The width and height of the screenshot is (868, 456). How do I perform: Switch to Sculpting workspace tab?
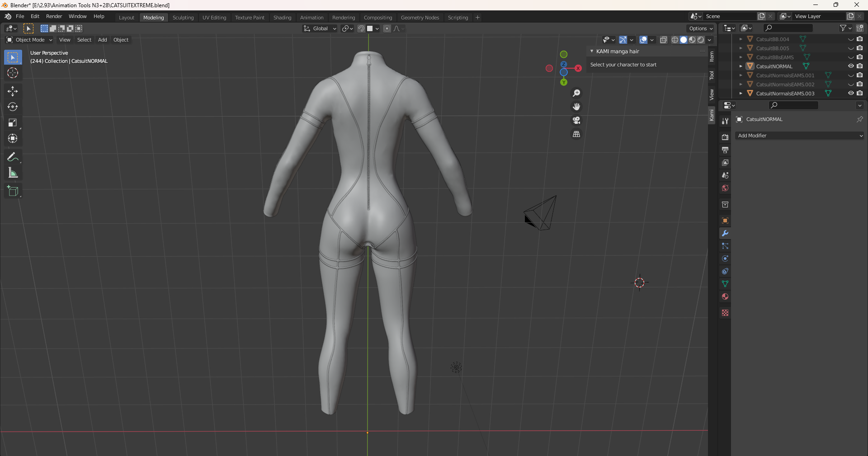point(183,18)
